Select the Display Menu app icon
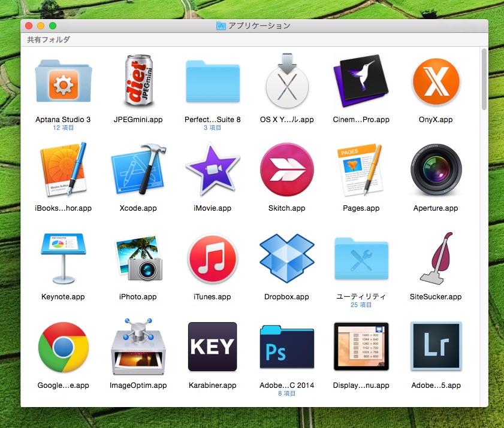This screenshot has height=428, width=504. point(361,347)
